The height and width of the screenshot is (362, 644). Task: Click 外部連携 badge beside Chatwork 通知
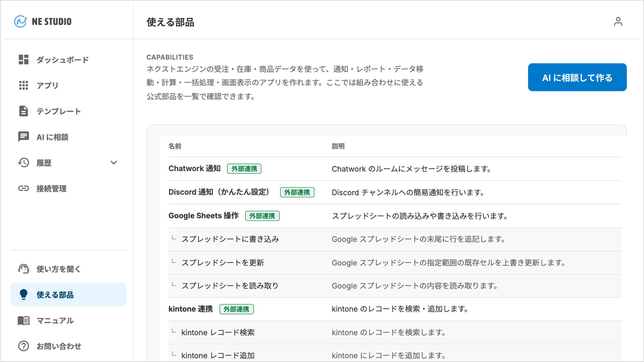(244, 169)
